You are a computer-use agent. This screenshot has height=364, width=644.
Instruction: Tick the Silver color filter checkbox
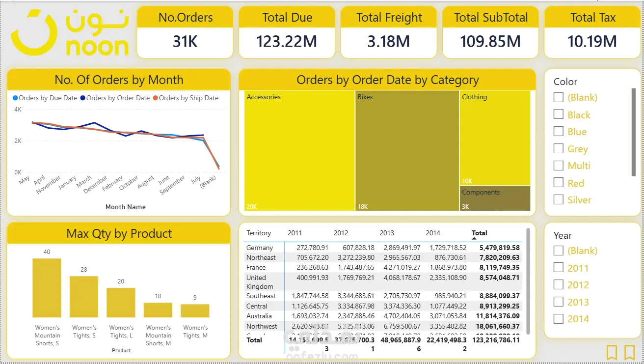[x=558, y=199]
